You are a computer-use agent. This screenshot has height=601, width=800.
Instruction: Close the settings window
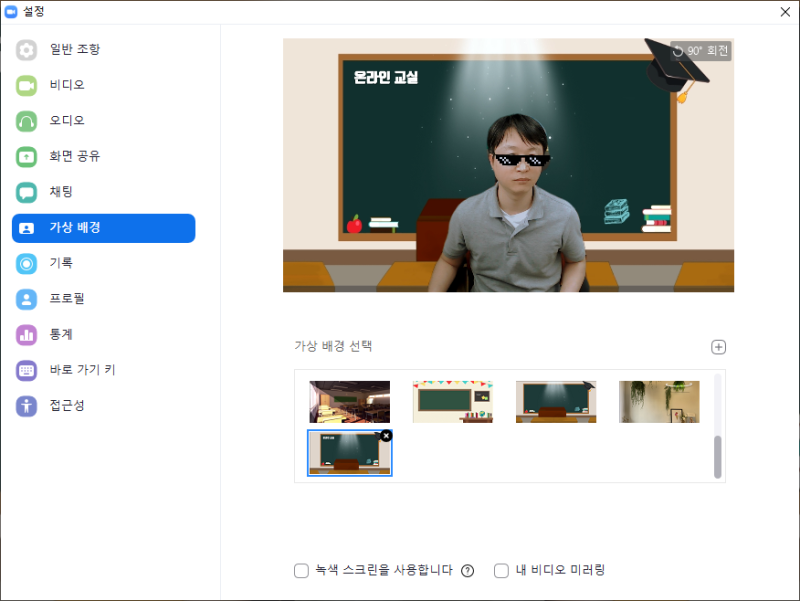(x=785, y=12)
